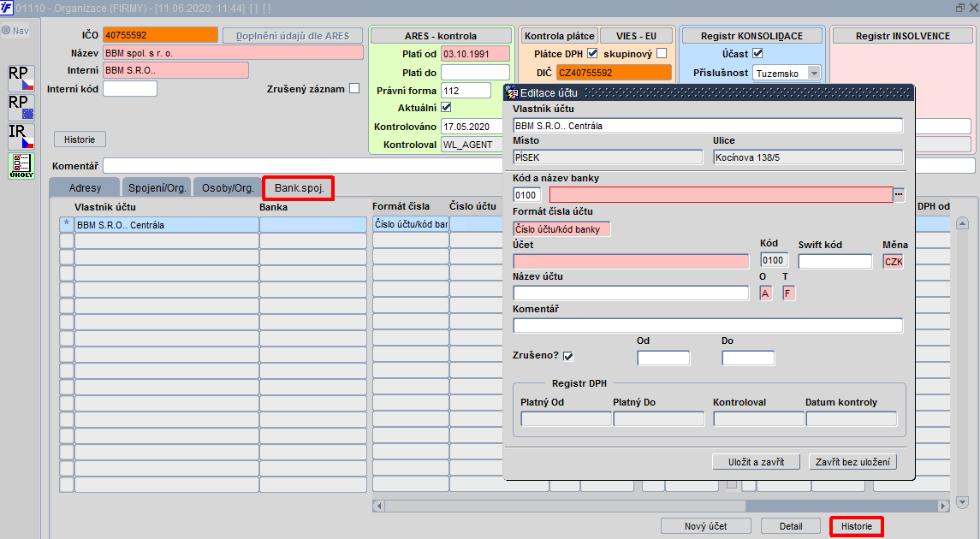This screenshot has width=980, height=539.
Task: Click the bottom Historie button
Action: (x=856, y=526)
